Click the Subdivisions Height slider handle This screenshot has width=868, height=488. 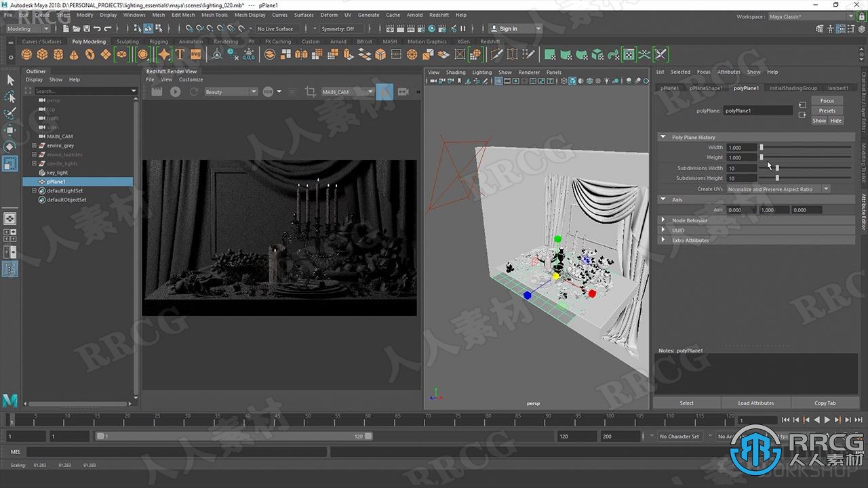pyautogui.click(x=777, y=178)
